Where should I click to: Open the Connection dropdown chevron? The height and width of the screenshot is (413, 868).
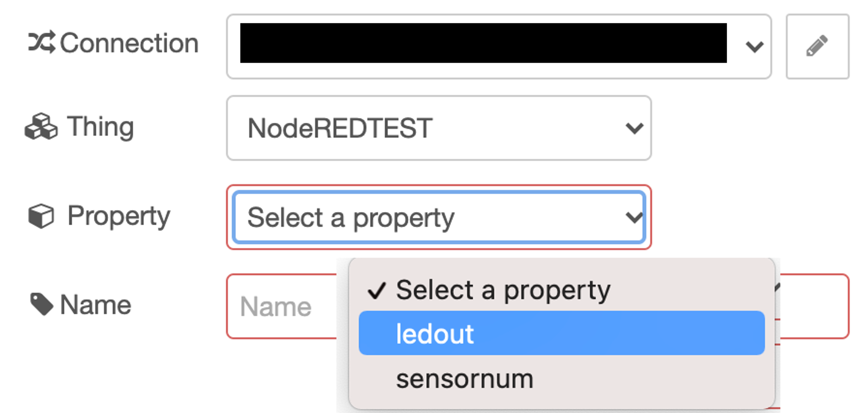click(x=754, y=47)
